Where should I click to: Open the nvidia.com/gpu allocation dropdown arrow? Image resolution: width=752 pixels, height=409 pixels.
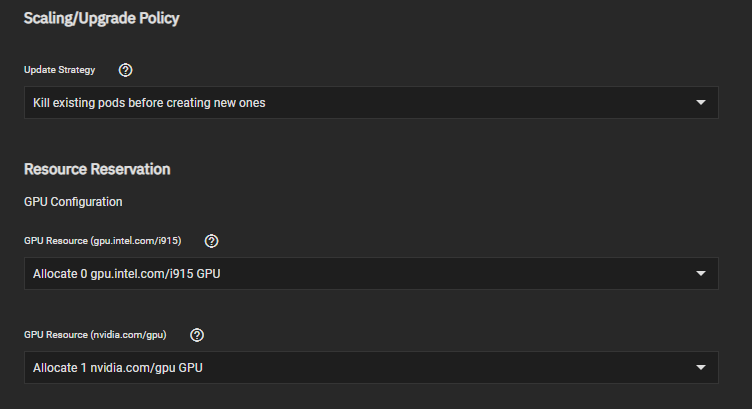point(700,367)
